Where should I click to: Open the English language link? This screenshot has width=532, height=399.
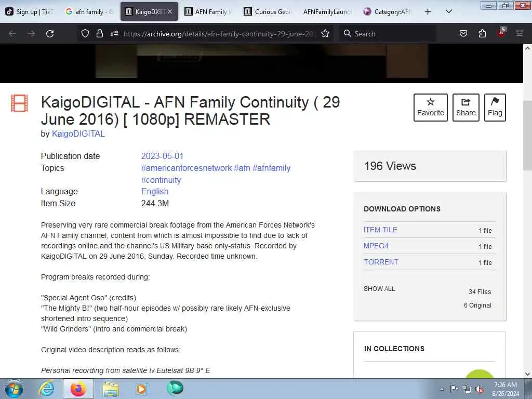pyautogui.click(x=155, y=191)
